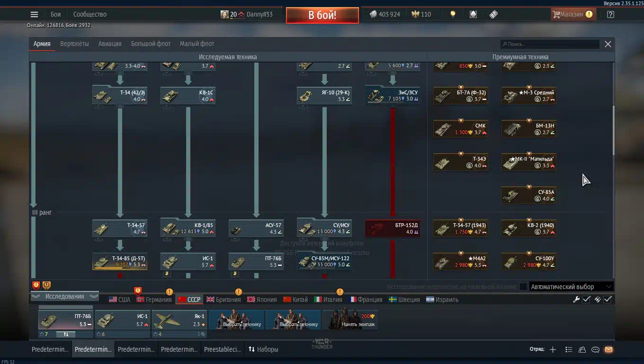Toggle the rightmost checkbox in nation bar

(608, 299)
